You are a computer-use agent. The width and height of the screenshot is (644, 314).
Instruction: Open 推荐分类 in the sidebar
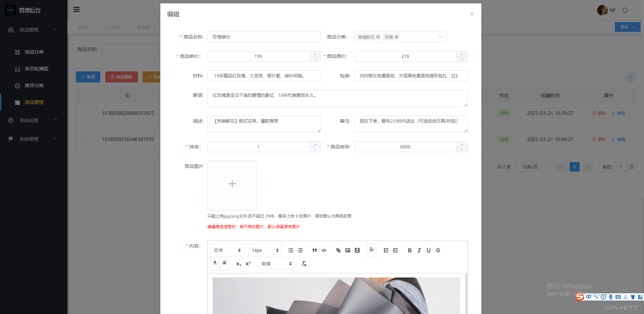(x=34, y=85)
